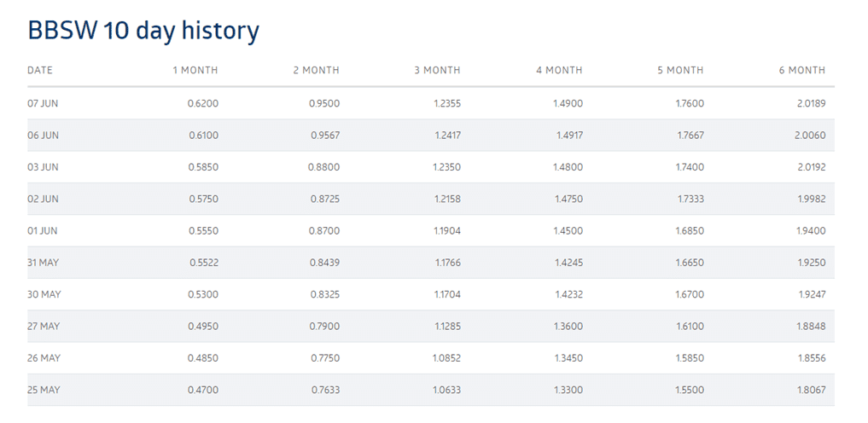Select the 1.4232 four-month rate
Viewport: 868px width, 423px height.
pyautogui.click(x=569, y=295)
